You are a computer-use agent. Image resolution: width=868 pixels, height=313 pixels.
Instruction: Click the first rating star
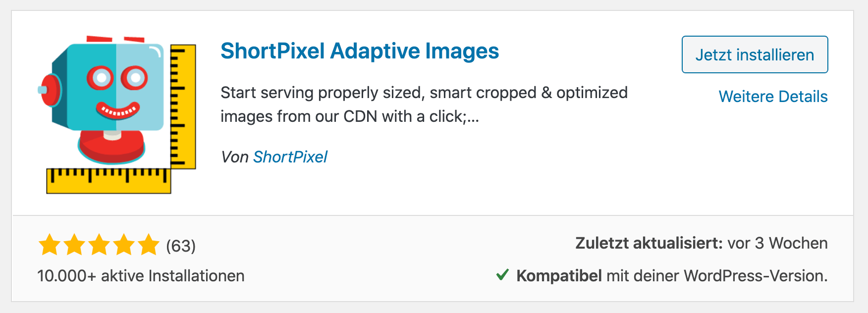click(x=50, y=245)
